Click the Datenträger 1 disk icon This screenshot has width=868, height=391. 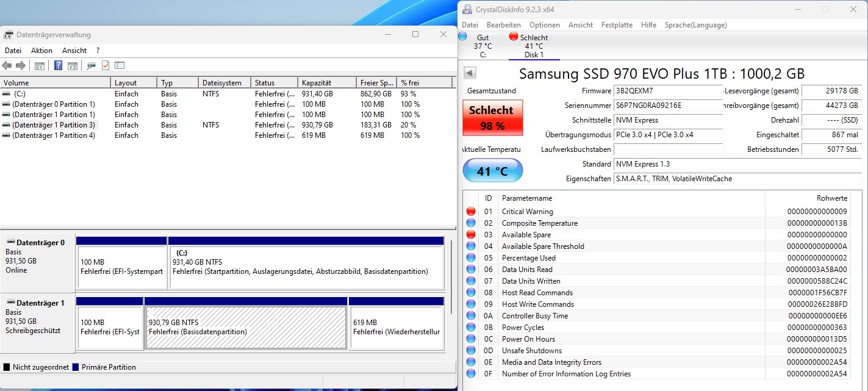(10, 303)
